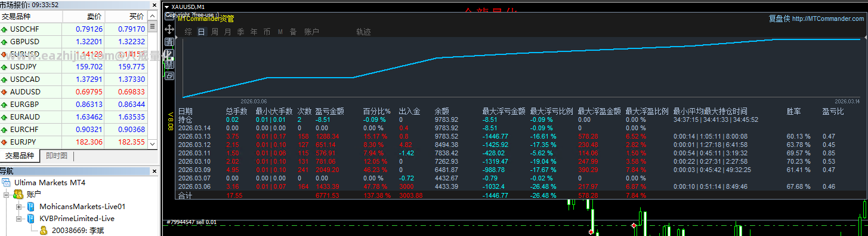Click the restore-window icon on chart sidebar

click(169, 76)
